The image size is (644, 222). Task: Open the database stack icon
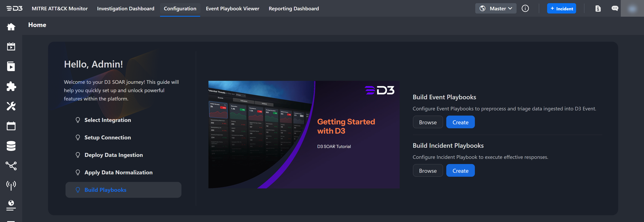point(11,146)
